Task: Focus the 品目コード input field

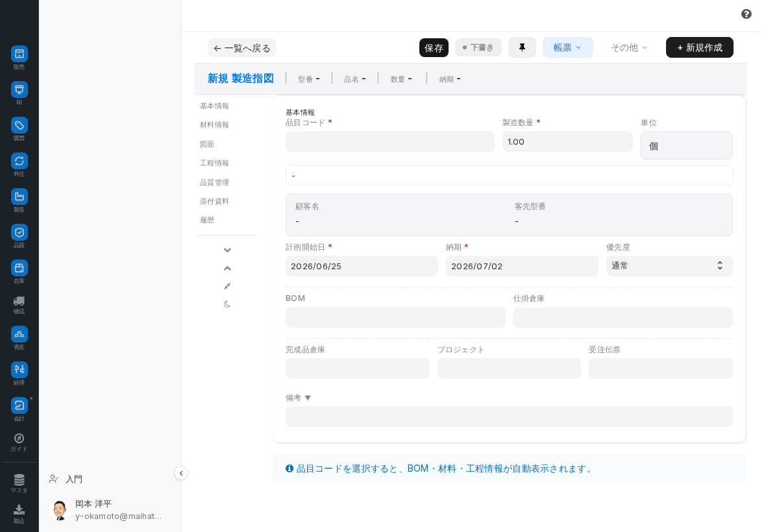Action: point(390,141)
